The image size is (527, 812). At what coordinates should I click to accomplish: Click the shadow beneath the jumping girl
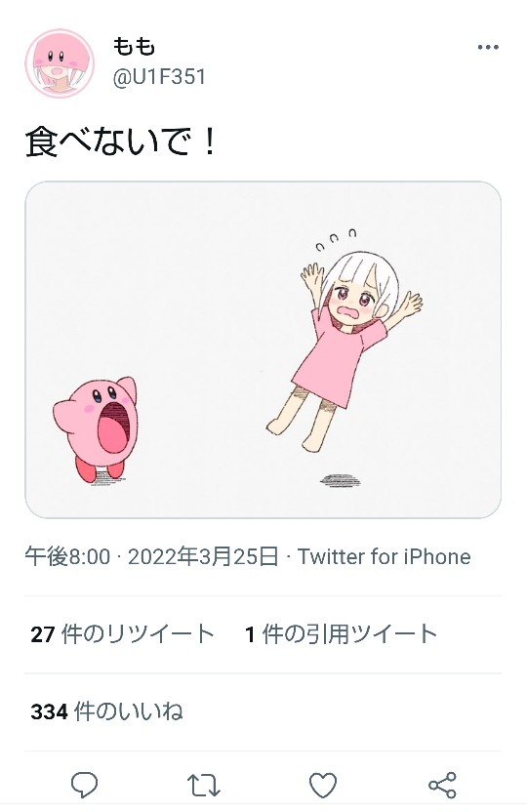coord(341,480)
